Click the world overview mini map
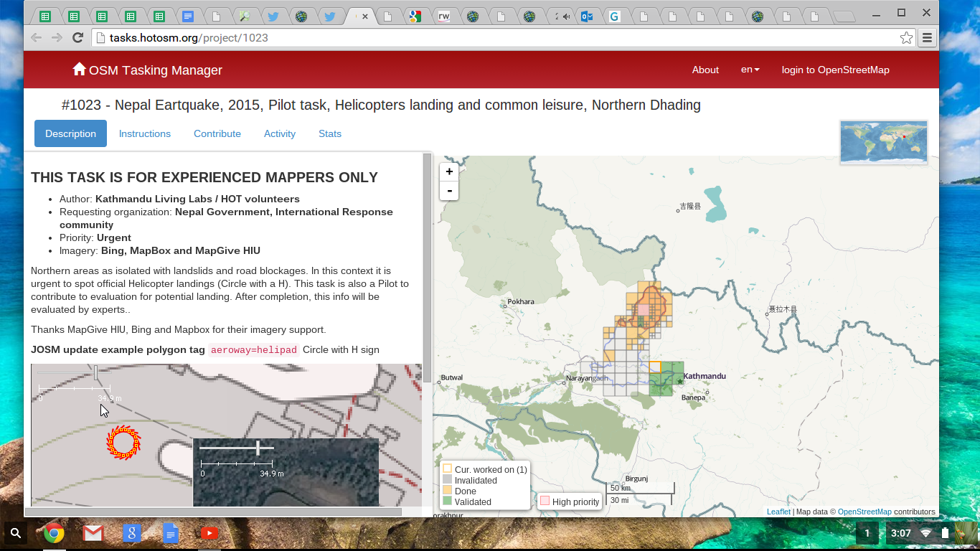This screenshot has height=551, width=980. pos(884,142)
